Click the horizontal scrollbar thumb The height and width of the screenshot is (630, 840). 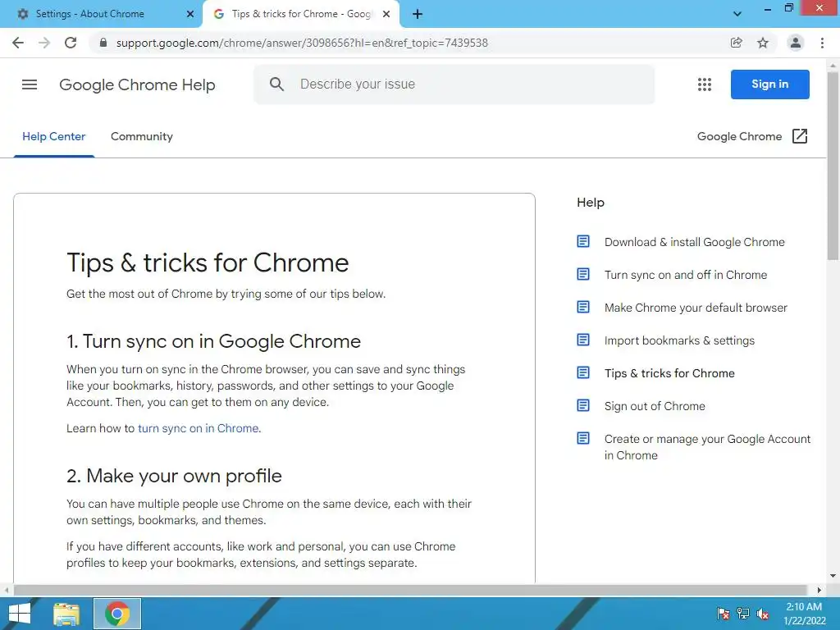pyautogui.click(x=410, y=590)
